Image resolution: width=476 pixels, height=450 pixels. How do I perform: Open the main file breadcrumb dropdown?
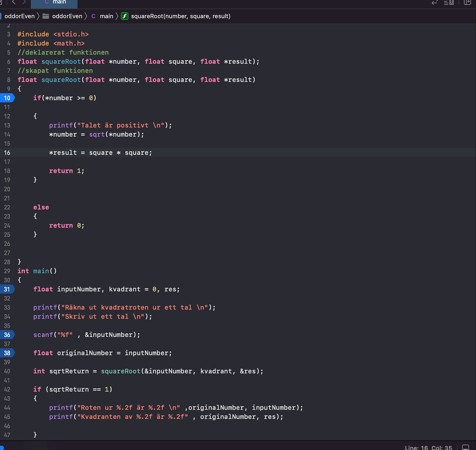pos(106,16)
